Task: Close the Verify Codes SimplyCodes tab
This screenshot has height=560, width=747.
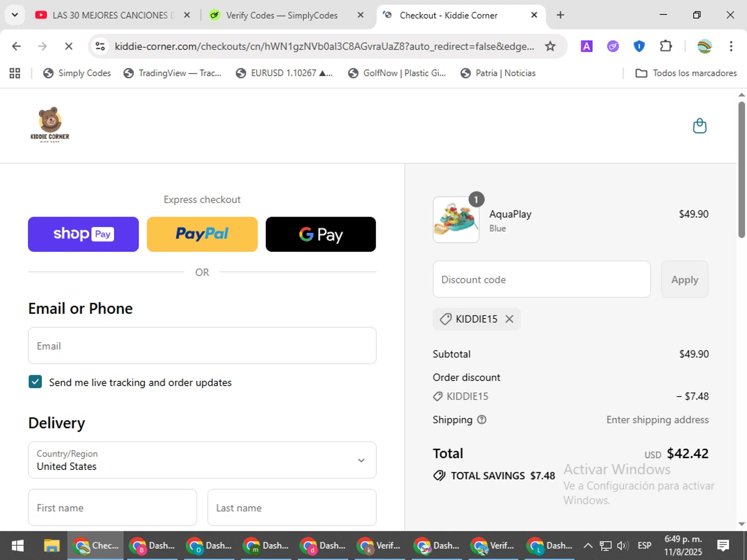Action: coord(361,15)
